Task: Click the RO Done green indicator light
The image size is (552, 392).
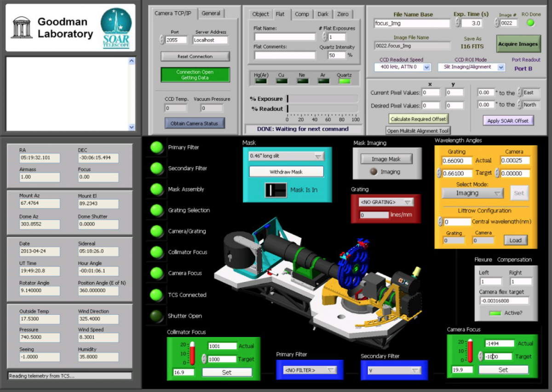Action: click(530, 23)
